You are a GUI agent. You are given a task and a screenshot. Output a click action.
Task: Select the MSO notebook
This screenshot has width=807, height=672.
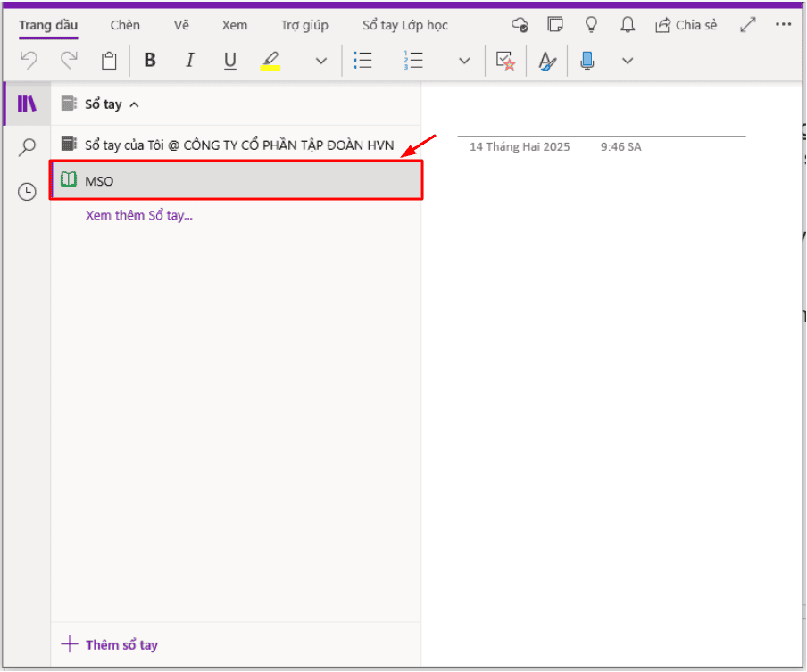pos(237,180)
